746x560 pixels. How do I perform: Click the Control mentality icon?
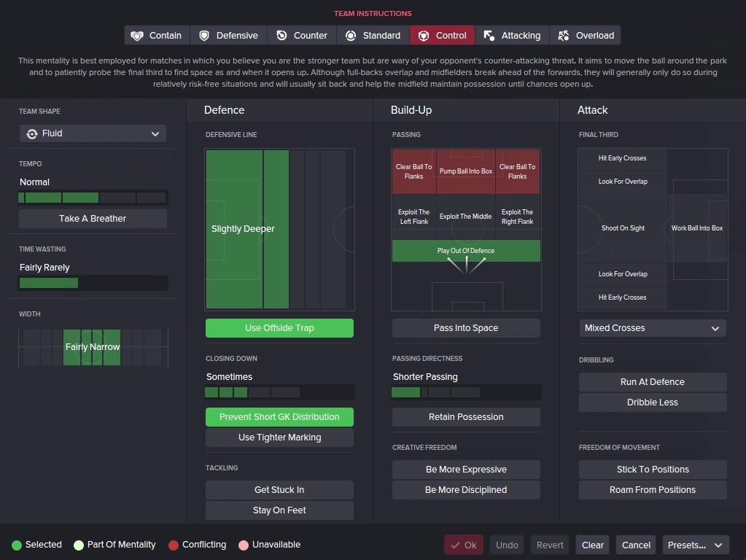click(424, 36)
